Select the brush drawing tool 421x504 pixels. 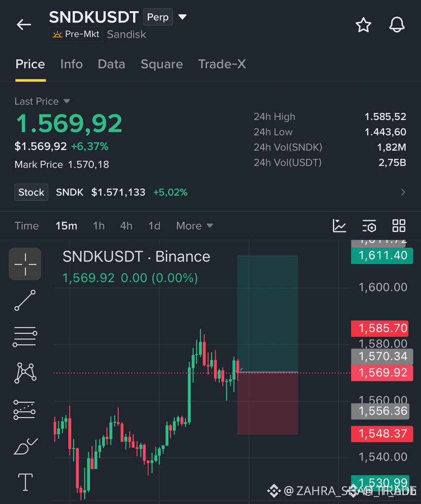(25, 446)
